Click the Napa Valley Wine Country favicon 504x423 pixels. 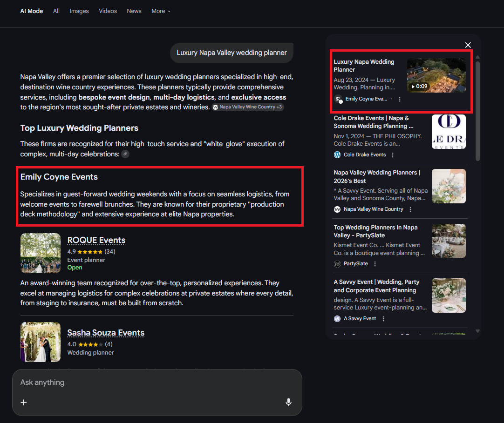point(337,209)
